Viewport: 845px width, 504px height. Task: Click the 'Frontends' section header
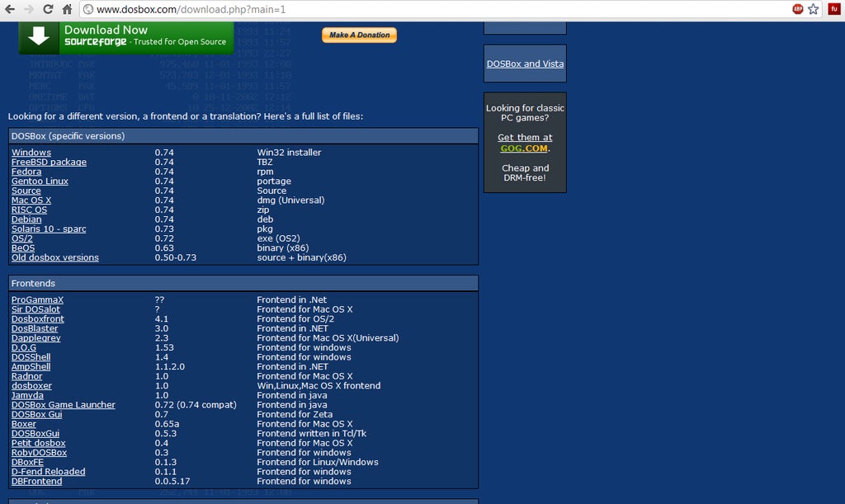243,283
